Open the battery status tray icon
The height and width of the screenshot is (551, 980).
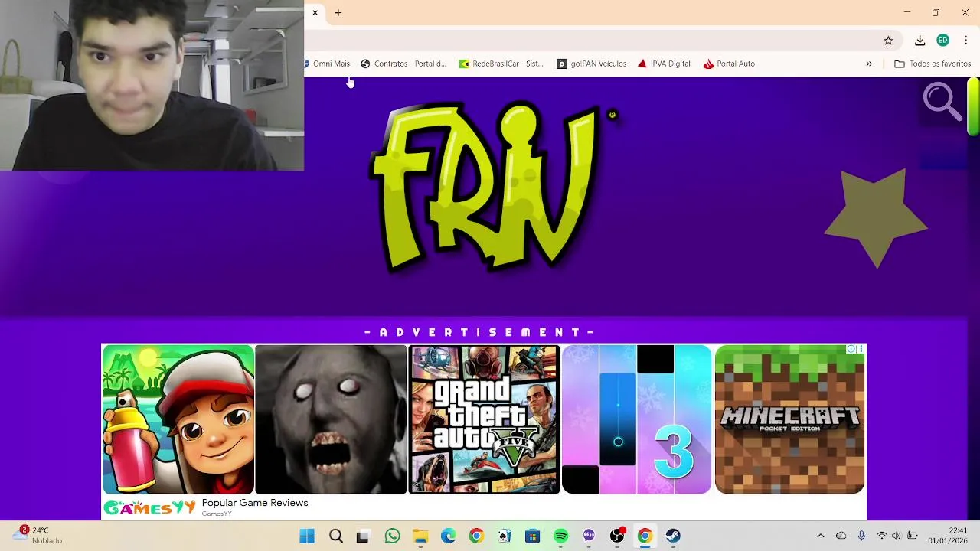pos(913,536)
